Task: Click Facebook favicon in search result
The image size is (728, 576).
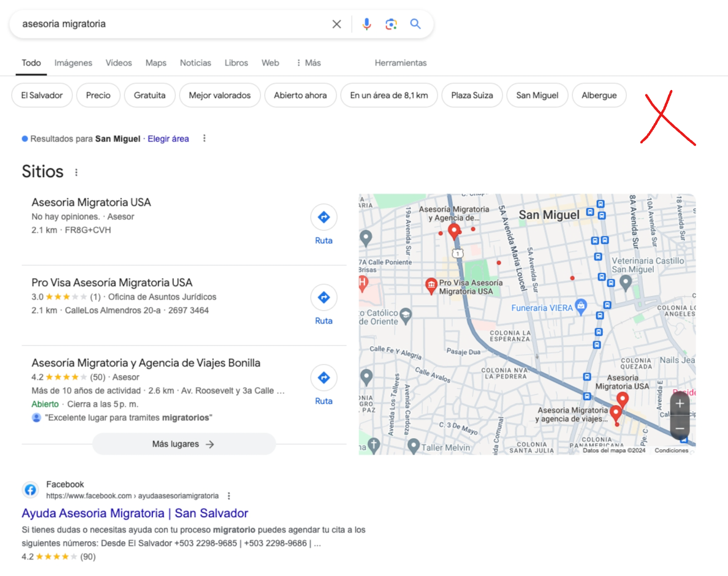Action: coord(30,490)
